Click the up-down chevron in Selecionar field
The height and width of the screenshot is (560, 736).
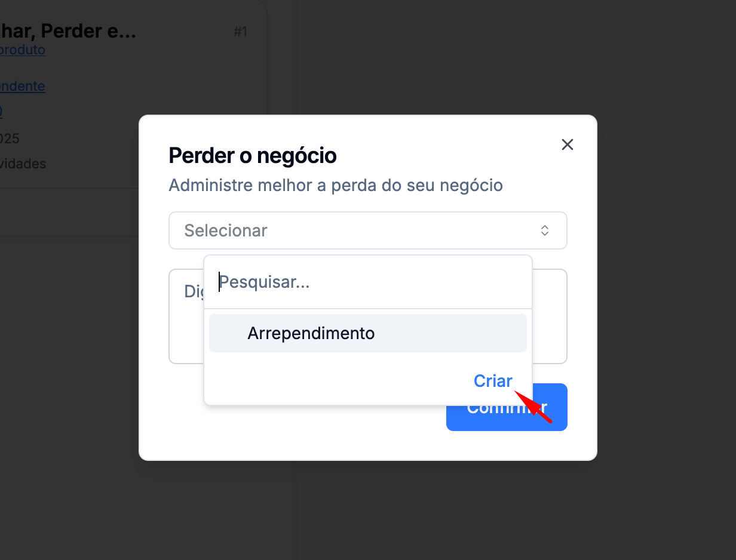pyautogui.click(x=545, y=230)
